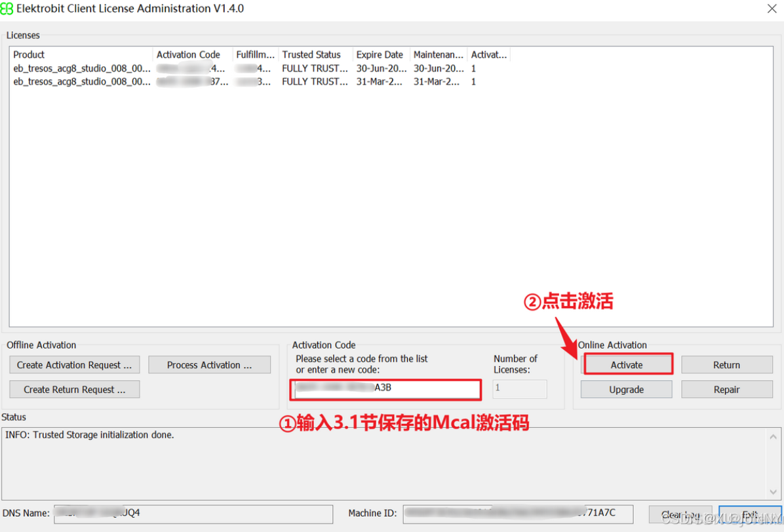
Task: Select license row expiring 30-Jun-20...
Action: point(260,68)
